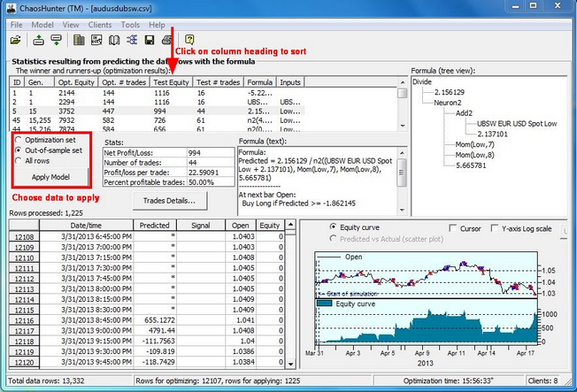Sort by the Opt. Equity column heading

tap(76, 82)
